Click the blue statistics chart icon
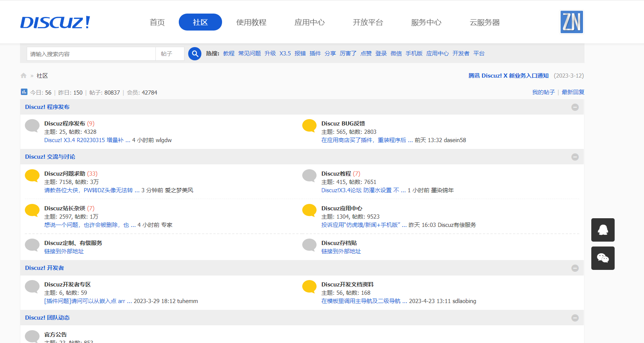Image resolution: width=644 pixels, height=343 pixels. coord(24,92)
